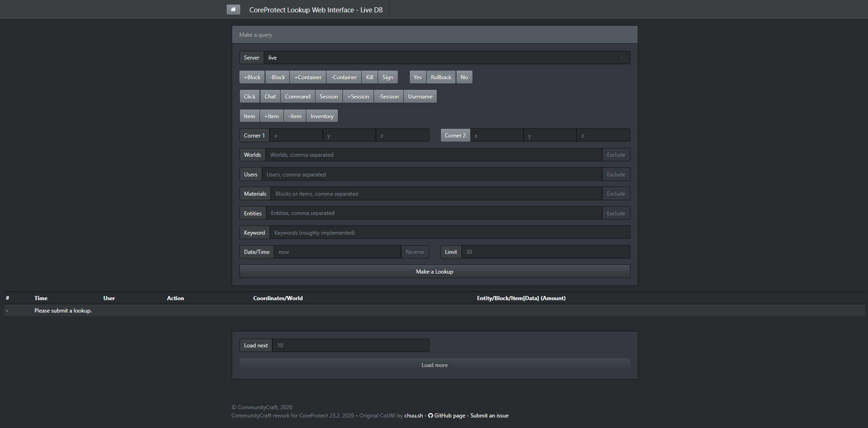
Task: Click the Corner 2 button
Action: 455,136
